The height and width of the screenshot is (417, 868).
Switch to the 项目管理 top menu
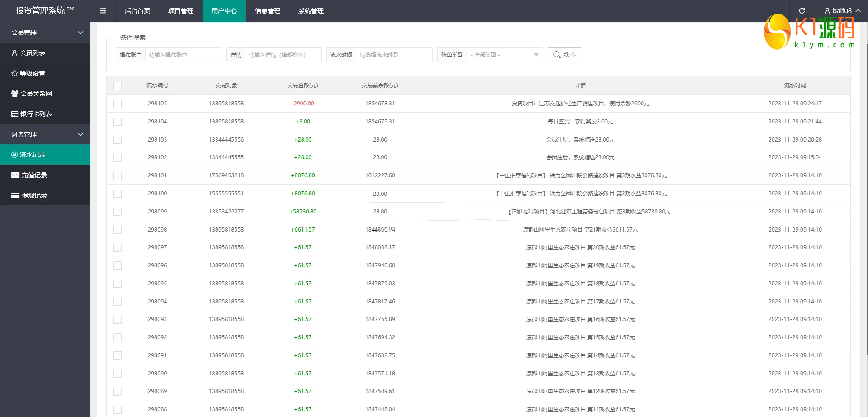[181, 11]
